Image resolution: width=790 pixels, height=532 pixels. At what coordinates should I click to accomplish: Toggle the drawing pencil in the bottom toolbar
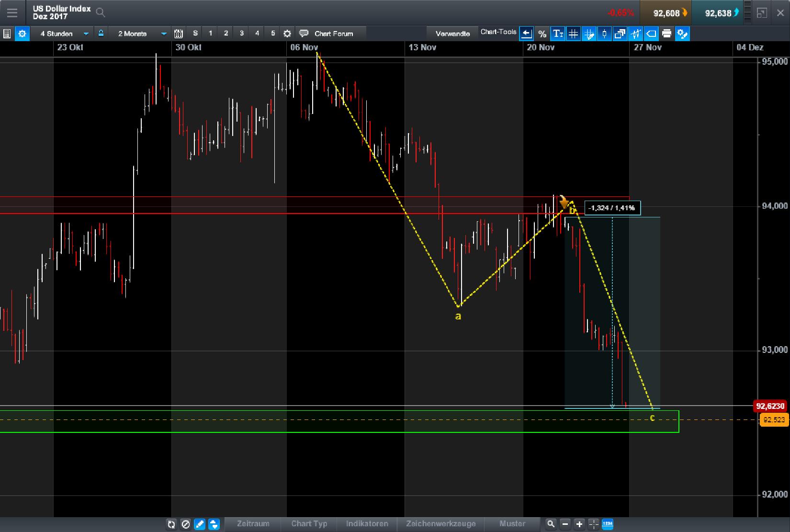point(200,524)
